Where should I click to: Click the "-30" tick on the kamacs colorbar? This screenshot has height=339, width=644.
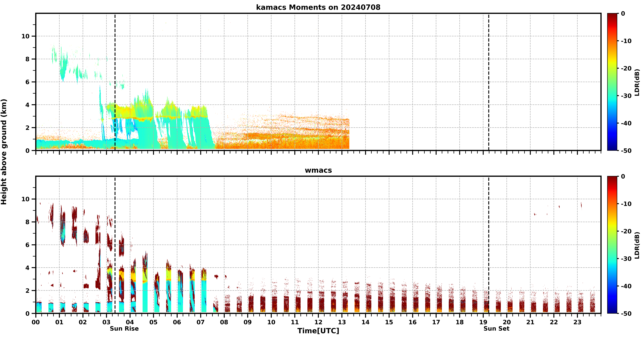(626, 96)
